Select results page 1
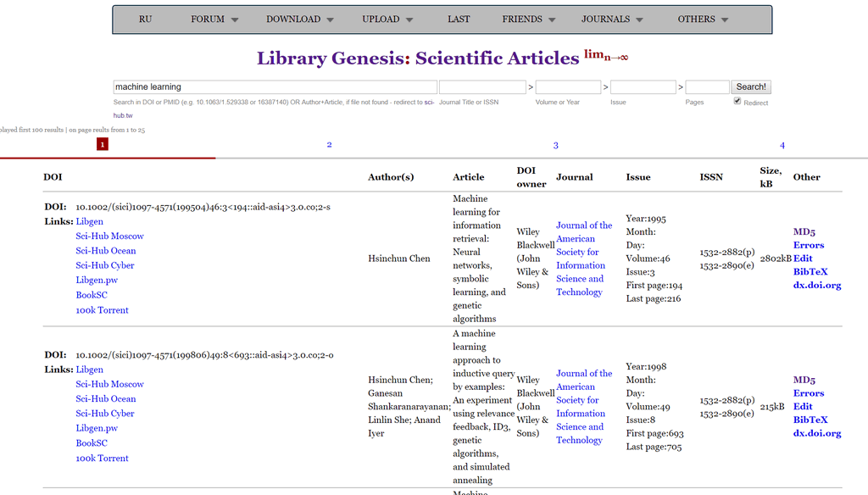The image size is (868, 495). click(x=103, y=144)
